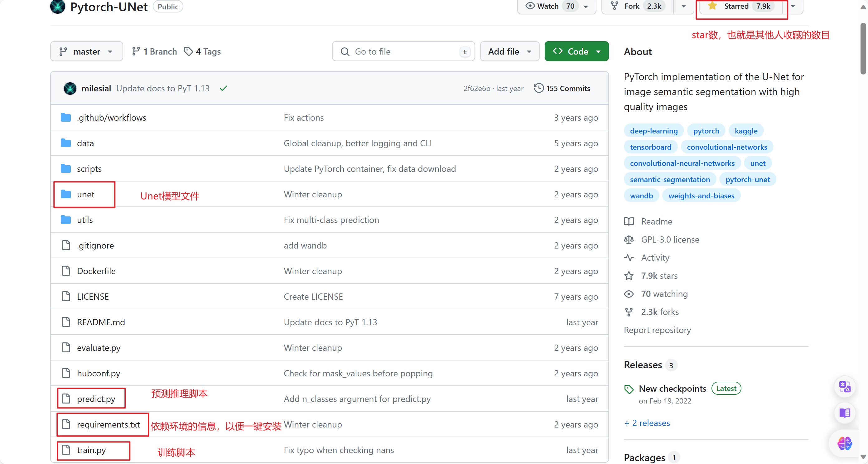Click the GPL-3.0 license scale icon
Screen dimensions: 868x464
click(x=629, y=239)
